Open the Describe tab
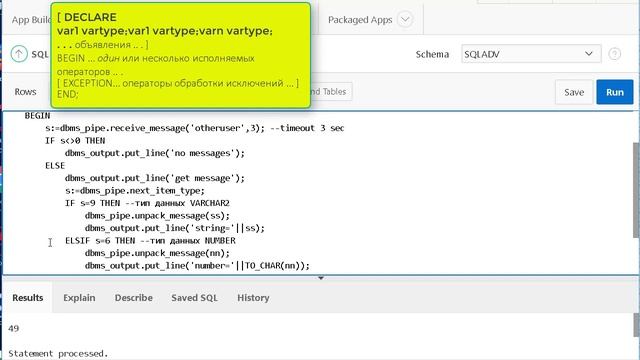 [133, 298]
